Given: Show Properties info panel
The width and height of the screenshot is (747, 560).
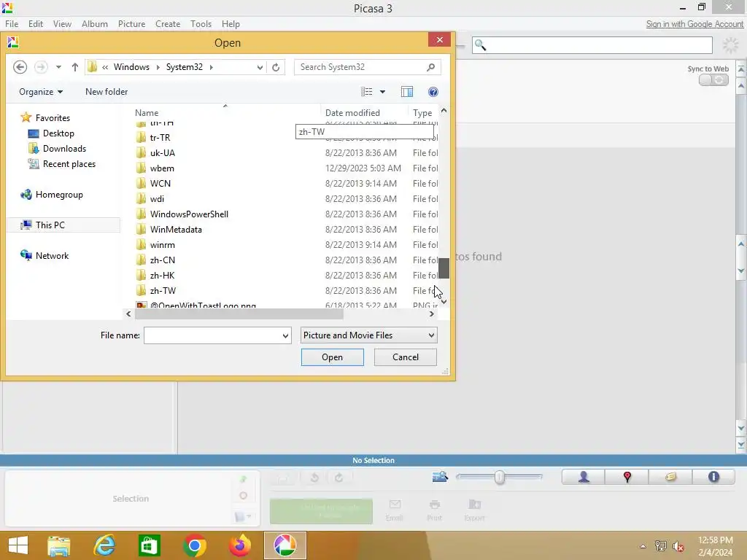Looking at the screenshot, I should tap(713, 477).
